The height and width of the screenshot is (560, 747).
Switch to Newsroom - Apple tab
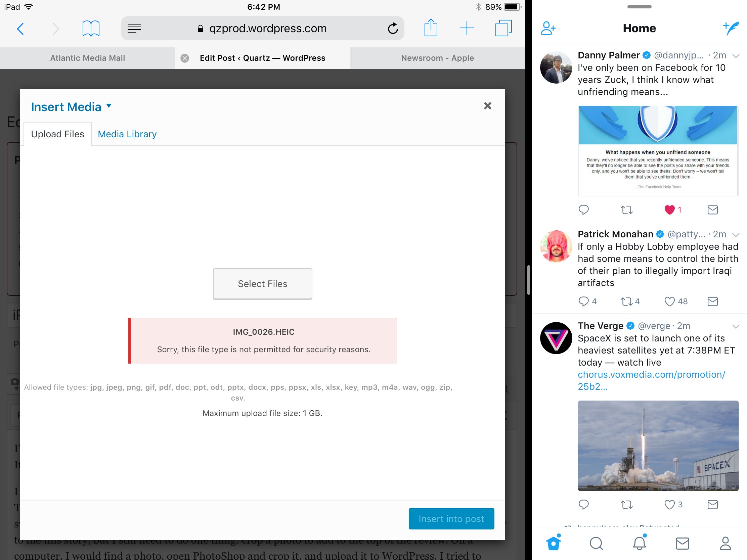(438, 58)
